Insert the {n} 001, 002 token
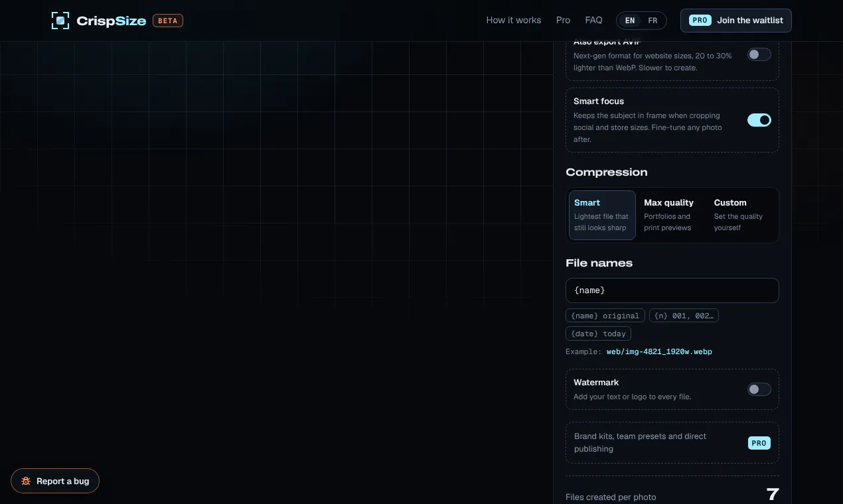Screen dimensions: 843x504 click(684, 316)
